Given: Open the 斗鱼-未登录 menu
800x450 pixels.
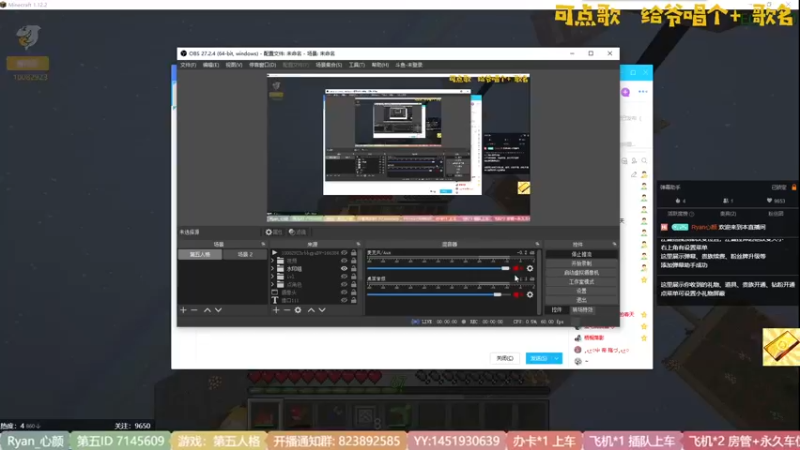Looking at the screenshot, I should coord(409,65).
